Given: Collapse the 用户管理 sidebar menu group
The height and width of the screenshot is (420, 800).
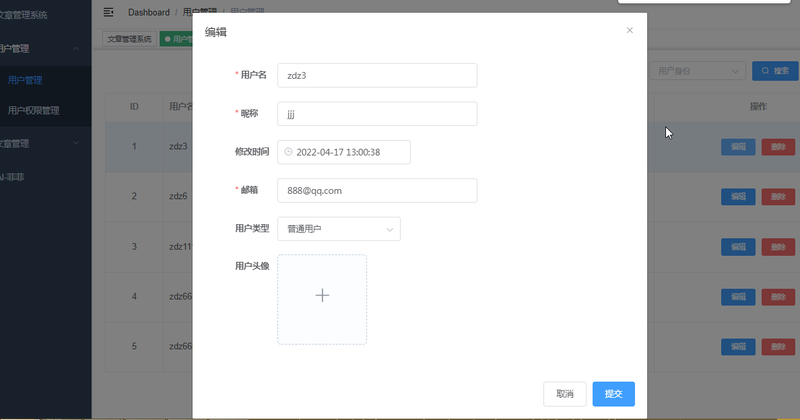Looking at the screenshot, I should [45, 48].
